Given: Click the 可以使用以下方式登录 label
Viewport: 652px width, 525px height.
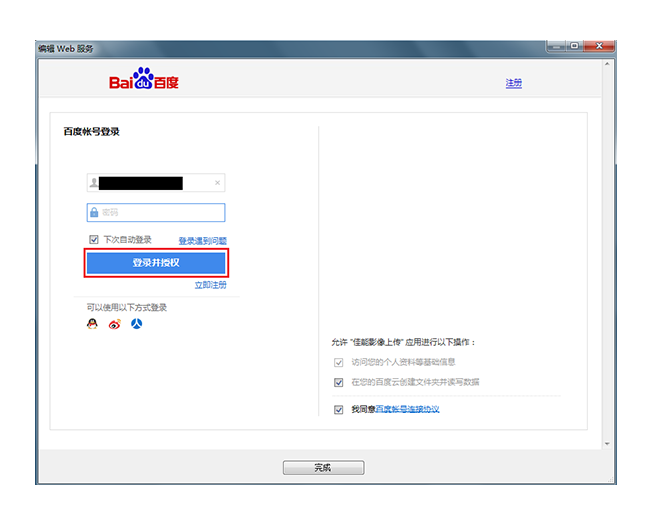Looking at the screenshot, I should coord(126,308).
